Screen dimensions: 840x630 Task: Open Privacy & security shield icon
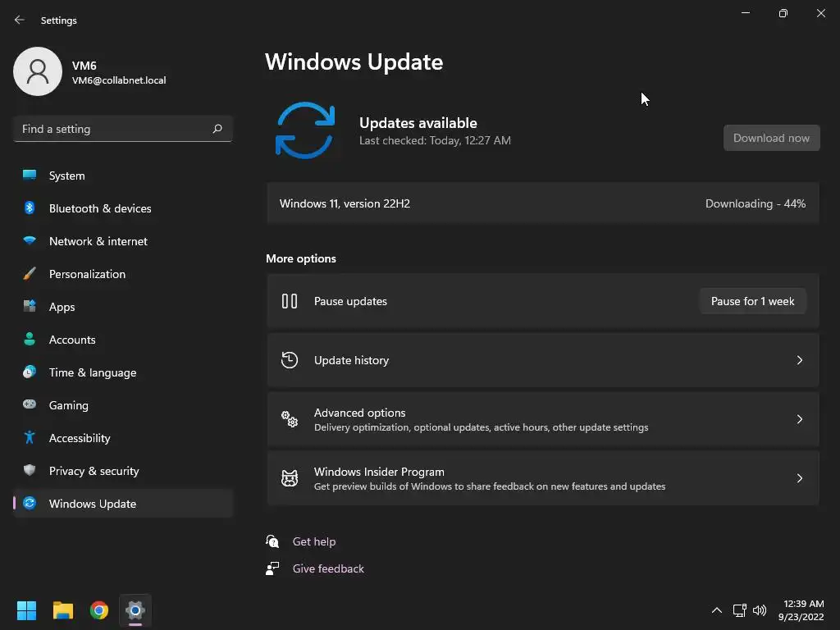(30, 470)
